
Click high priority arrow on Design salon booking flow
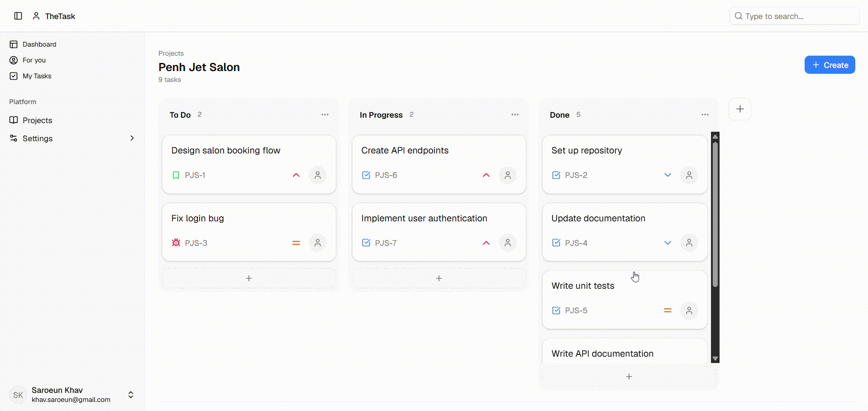(x=296, y=175)
